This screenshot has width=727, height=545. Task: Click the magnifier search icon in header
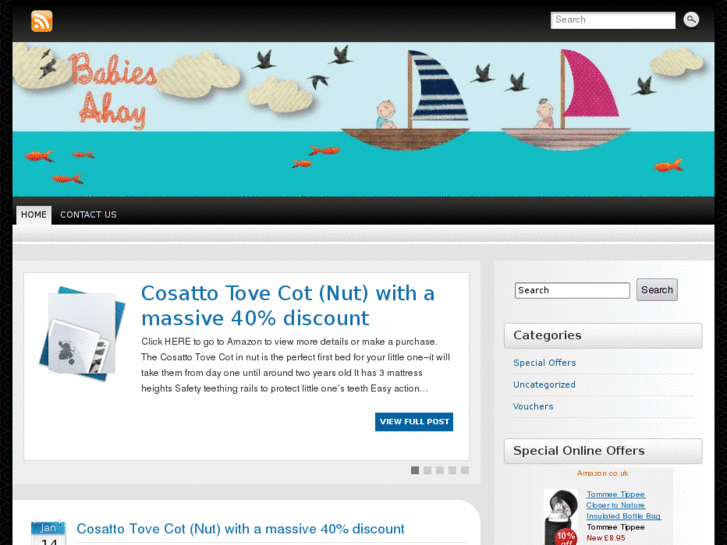pyautogui.click(x=691, y=19)
